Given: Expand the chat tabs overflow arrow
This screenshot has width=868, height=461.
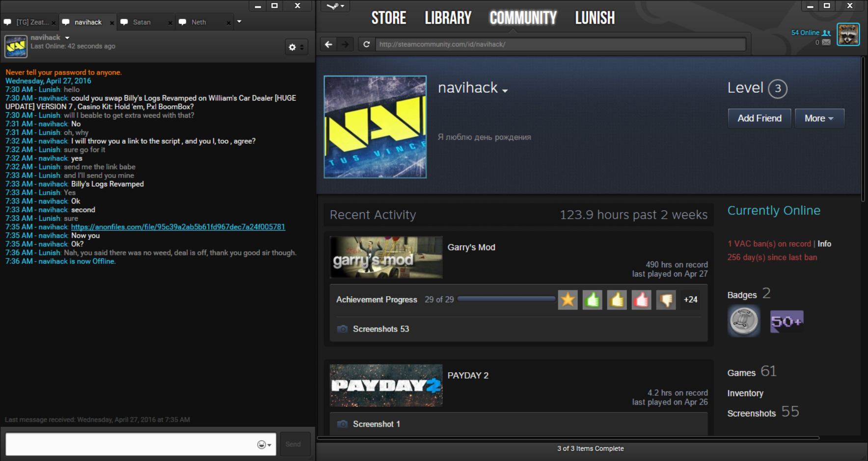Looking at the screenshot, I should click(x=239, y=22).
